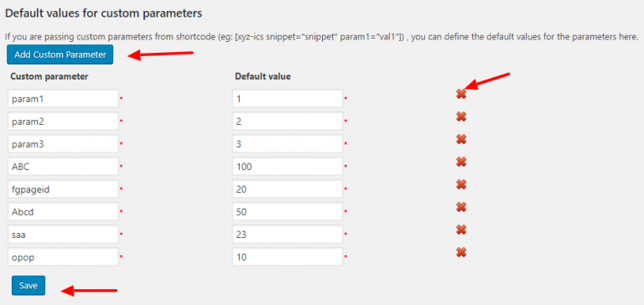Screen dimensions: 644x305
Task: Select the fgpageid parameter name field
Action: [63, 189]
